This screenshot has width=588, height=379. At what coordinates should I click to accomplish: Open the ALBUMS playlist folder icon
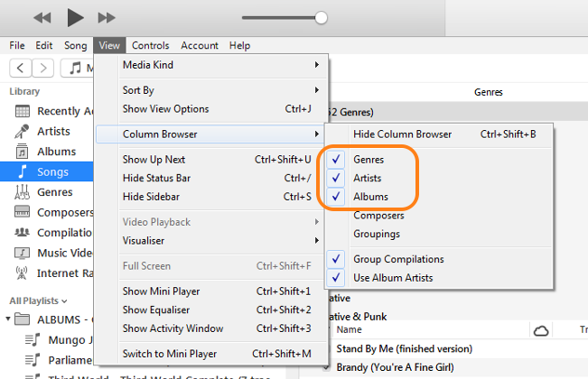22,319
